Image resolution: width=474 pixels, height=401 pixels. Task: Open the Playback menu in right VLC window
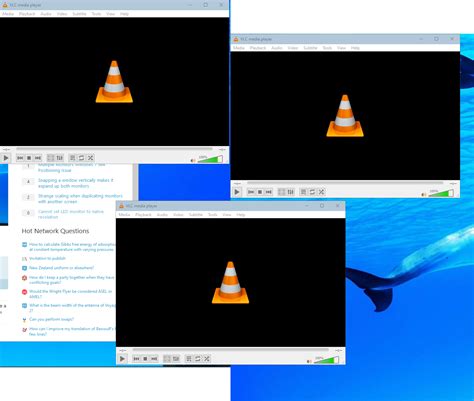[258, 48]
